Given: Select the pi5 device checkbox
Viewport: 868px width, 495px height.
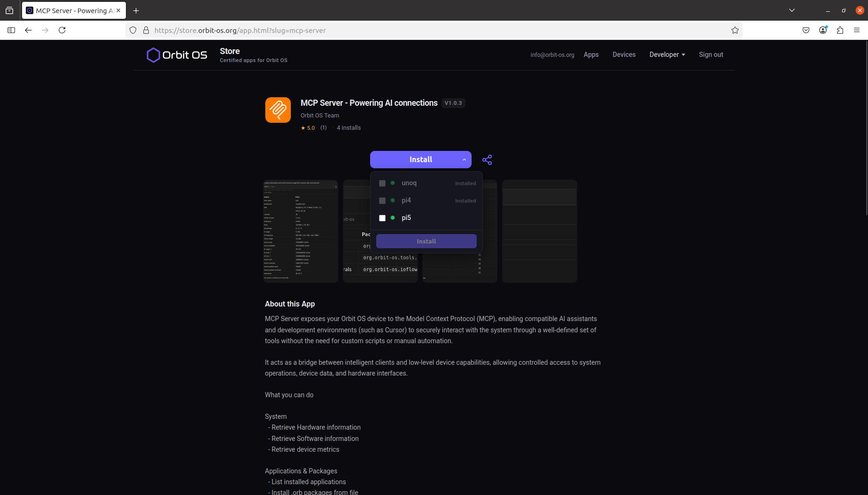Looking at the screenshot, I should [x=382, y=218].
